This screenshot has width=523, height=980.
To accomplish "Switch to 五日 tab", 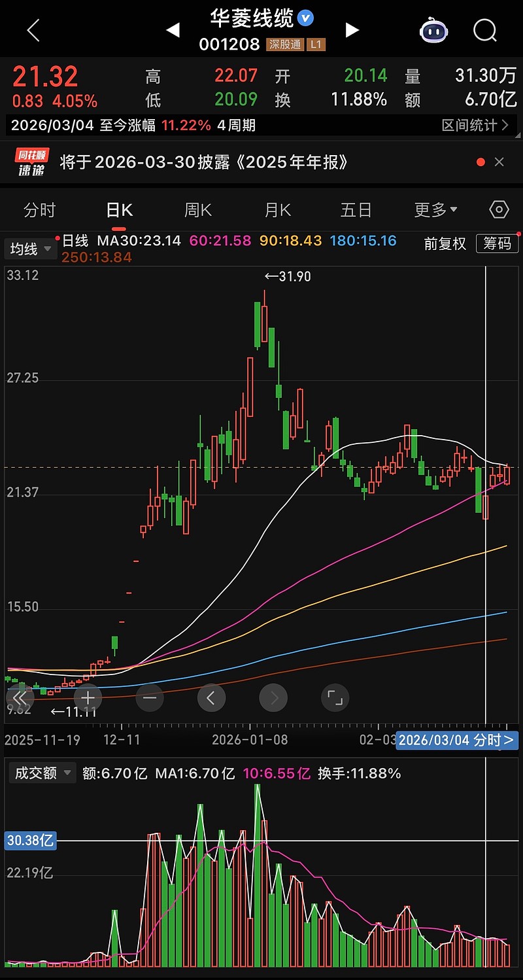I will tap(356, 210).
